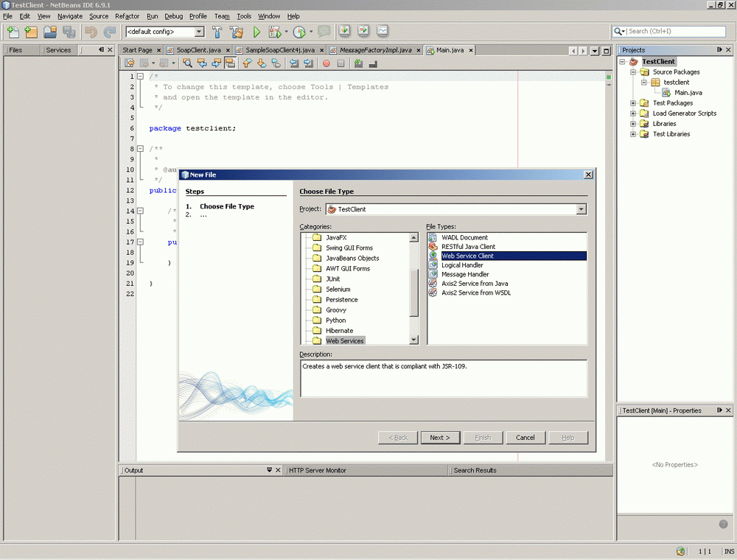
Task: Collapse the TestClient project node
Action: click(622, 62)
